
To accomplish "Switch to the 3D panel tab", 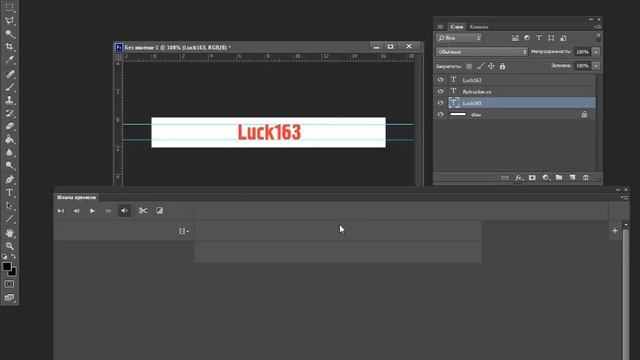I will click(440, 27).
